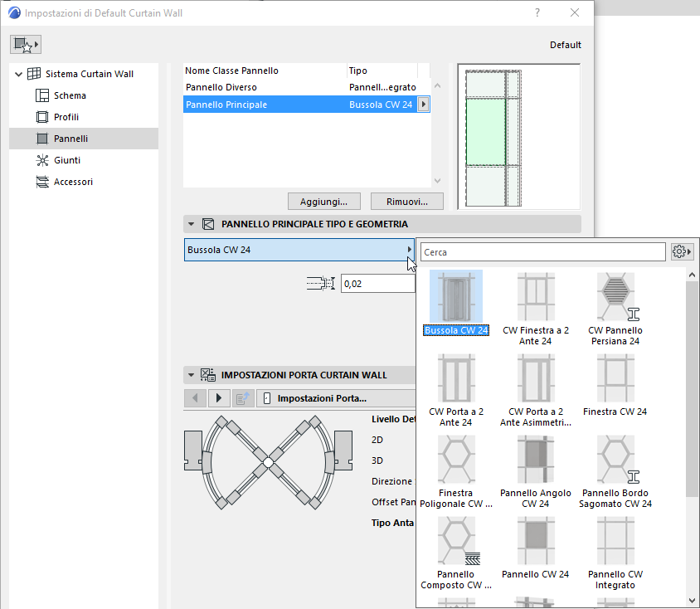The image size is (700, 609).
Task: Select the Pannello Diverso row
Action: (x=307, y=87)
